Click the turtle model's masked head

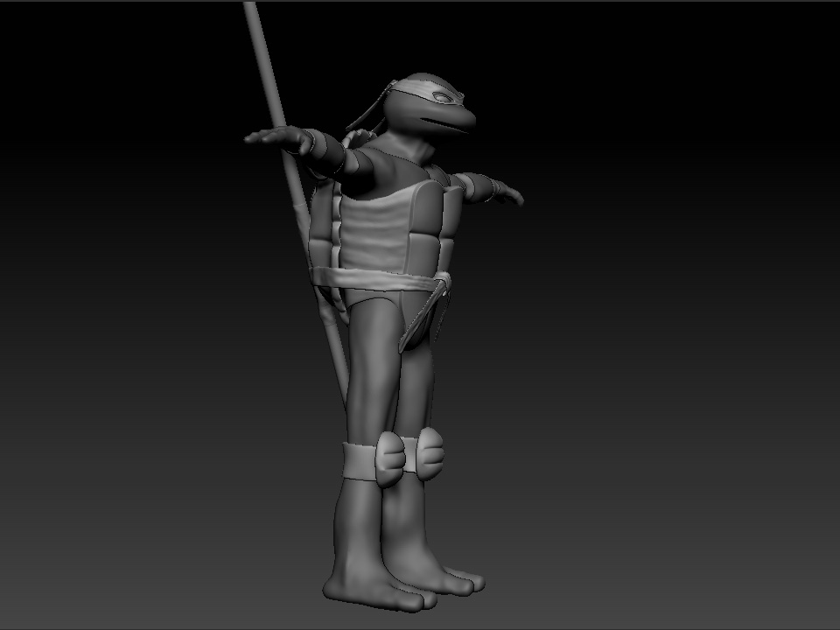(429, 104)
